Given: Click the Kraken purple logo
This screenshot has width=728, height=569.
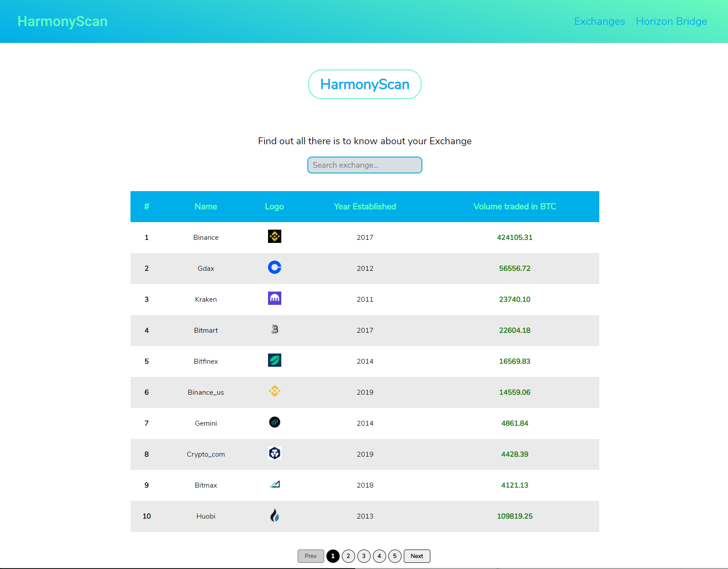Looking at the screenshot, I should [x=275, y=298].
